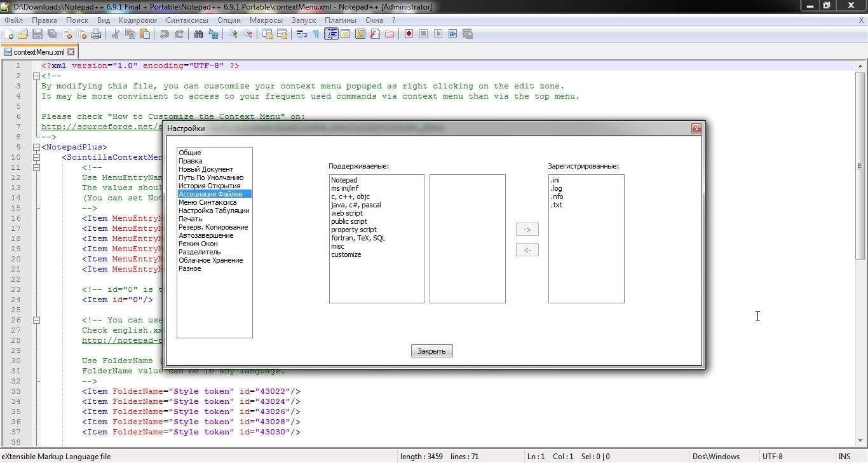
Task: Click the macro Playback icon
Action: (438, 34)
